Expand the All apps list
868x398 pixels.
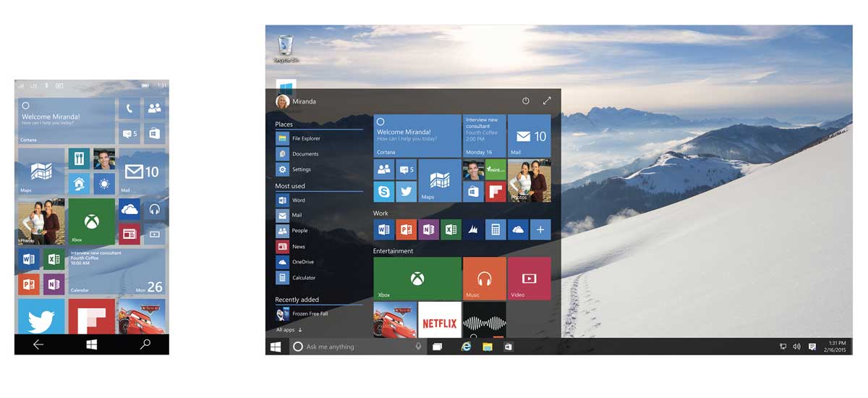click(289, 330)
